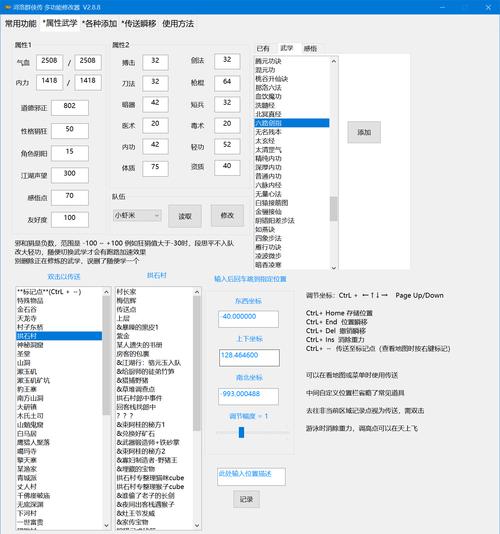Viewport: 500px width, 534px height.
Task: Select 四象步法 in the skill list
Action: [x=292, y=238]
